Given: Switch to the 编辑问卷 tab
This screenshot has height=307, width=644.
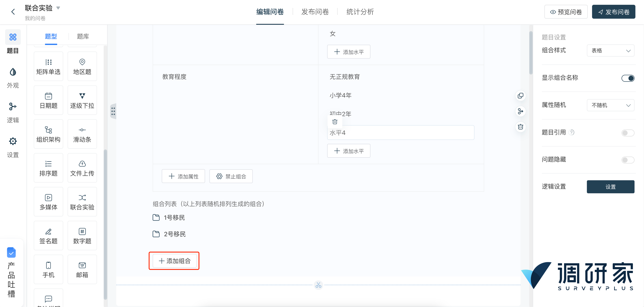Looking at the screenshot, I should (270, 12).
